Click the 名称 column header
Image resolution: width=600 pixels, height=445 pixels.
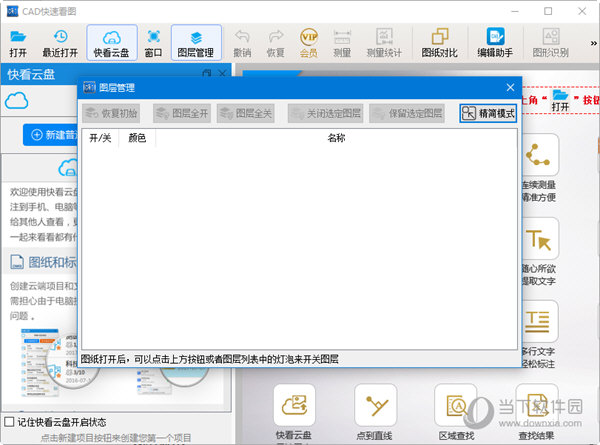pyautogui.click(x=336, y=138)
